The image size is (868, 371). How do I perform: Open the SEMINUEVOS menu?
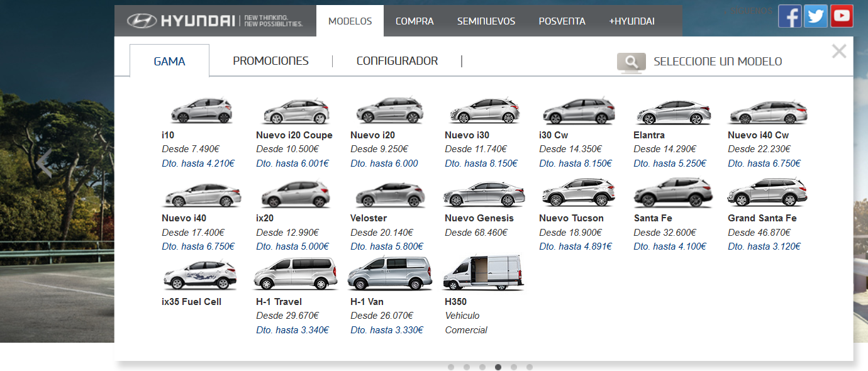pyautogui.click(x=486, y=21)
